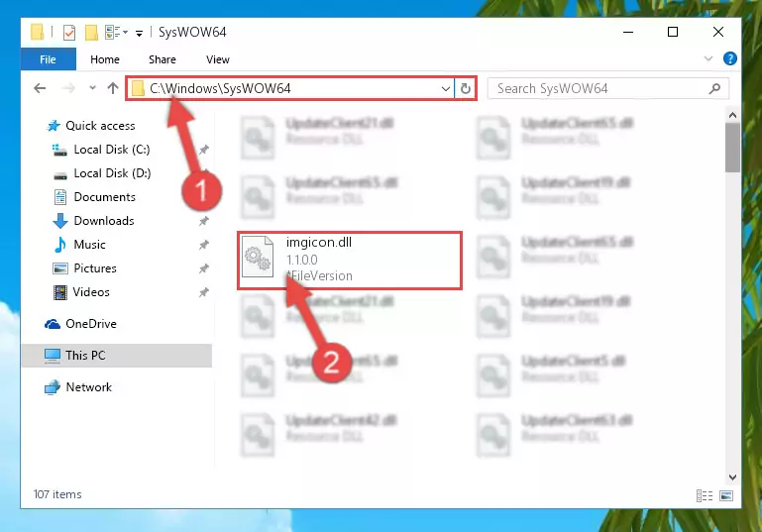Select Quick access in navigation pane

tap(100, 126)
